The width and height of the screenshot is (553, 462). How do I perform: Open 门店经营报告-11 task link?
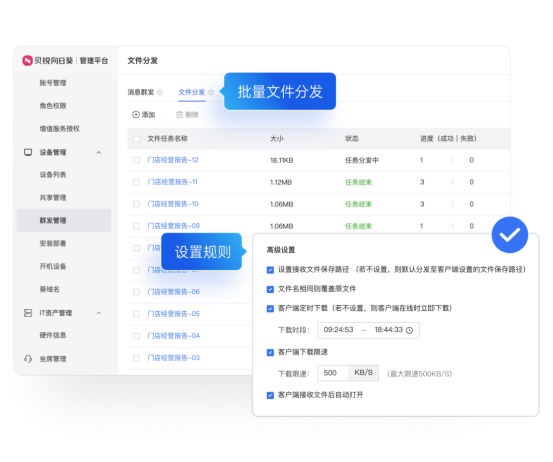(172, 182)
